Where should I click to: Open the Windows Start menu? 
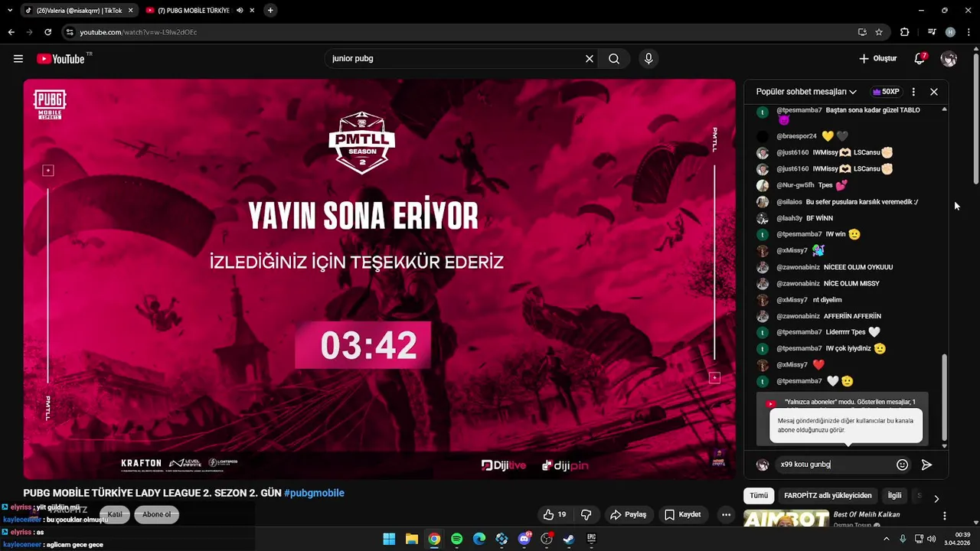pyautogui.click(x=389, y=539)
